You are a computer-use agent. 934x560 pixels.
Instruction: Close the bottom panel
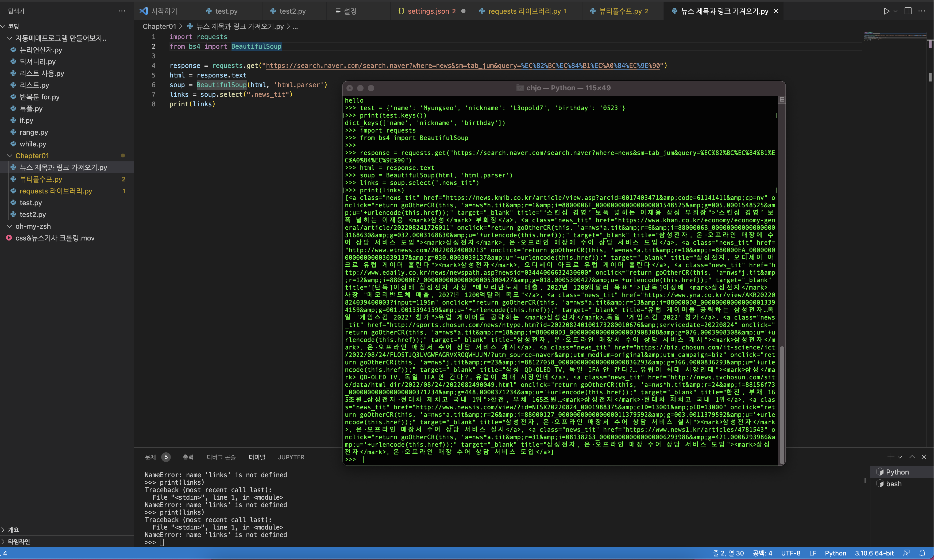924,457
